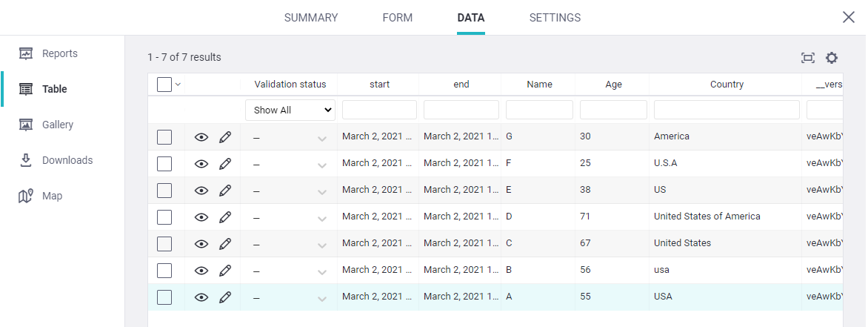This screenshot has width=868, height=327.
Task: Open the Show All validation filter dropdown
Action: 290,110
